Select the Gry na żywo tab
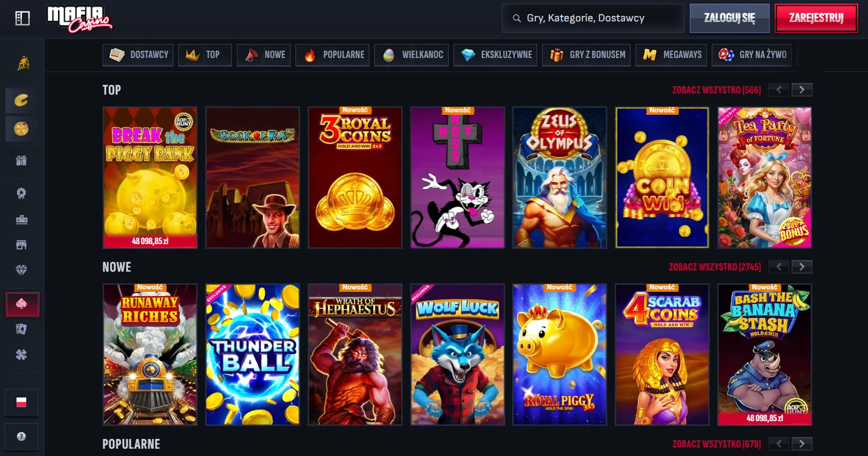 (752, 55)
